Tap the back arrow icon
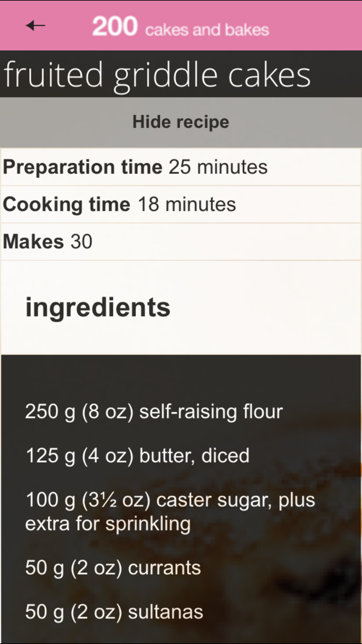This screenshot has height=644, width=362. click(x=35, y=25)
